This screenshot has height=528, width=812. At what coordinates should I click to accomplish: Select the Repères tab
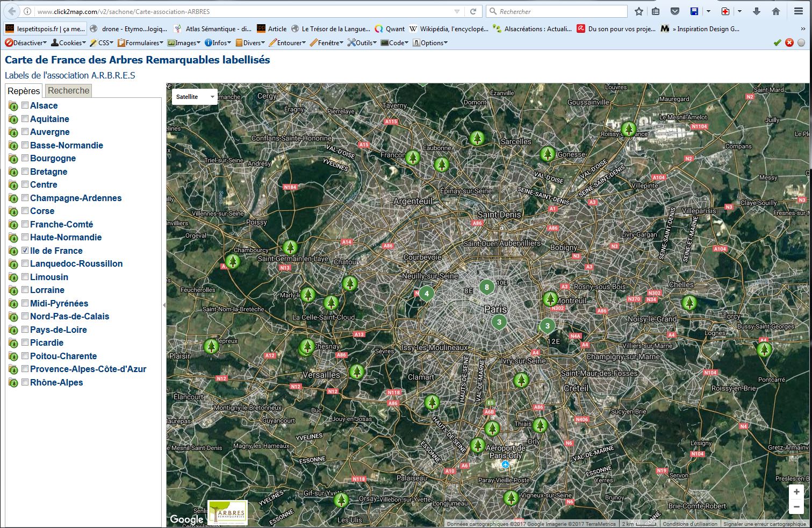pos(24,91)
